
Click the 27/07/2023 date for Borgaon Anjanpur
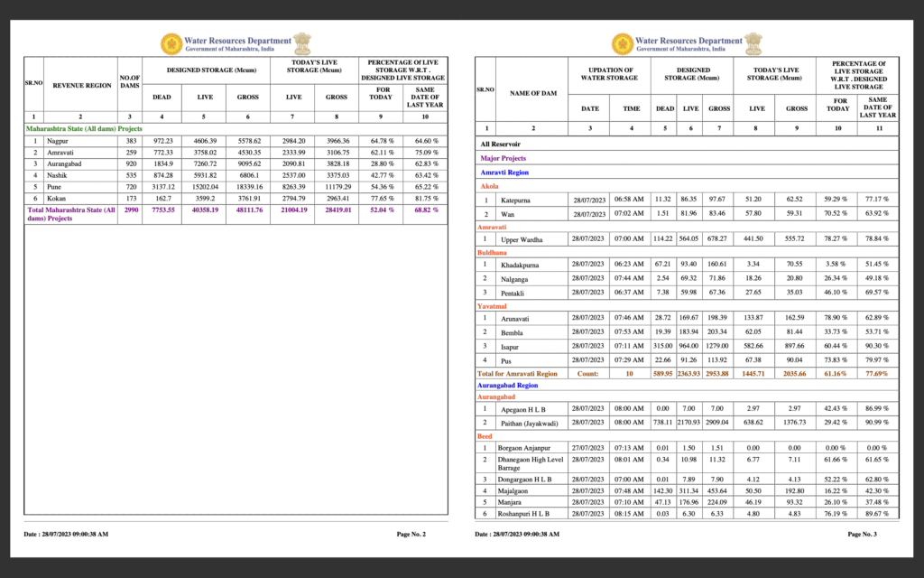[587, 448]
